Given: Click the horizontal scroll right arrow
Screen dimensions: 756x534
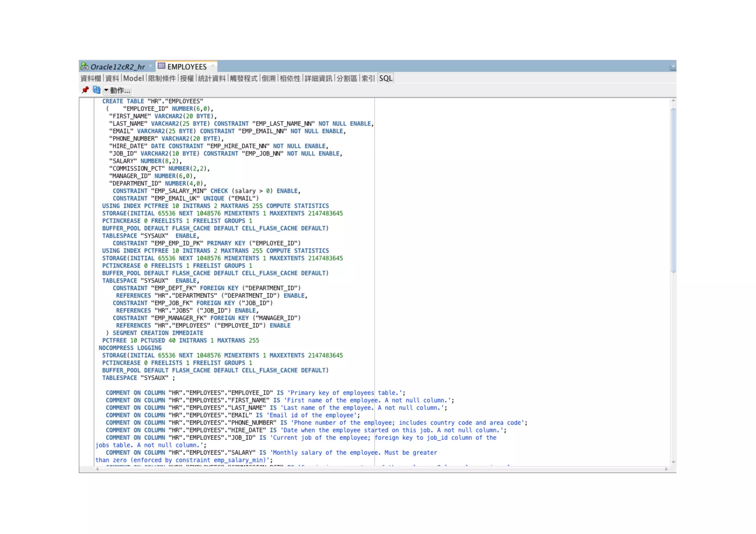Looking at the screenshot, I should [666, 469].
